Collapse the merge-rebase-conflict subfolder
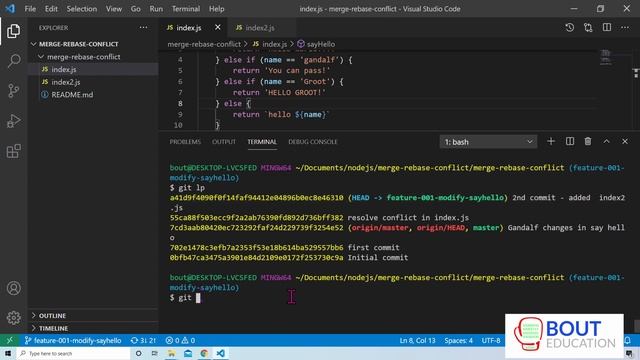This screenshot has width=640, height=360. [93, 57]
